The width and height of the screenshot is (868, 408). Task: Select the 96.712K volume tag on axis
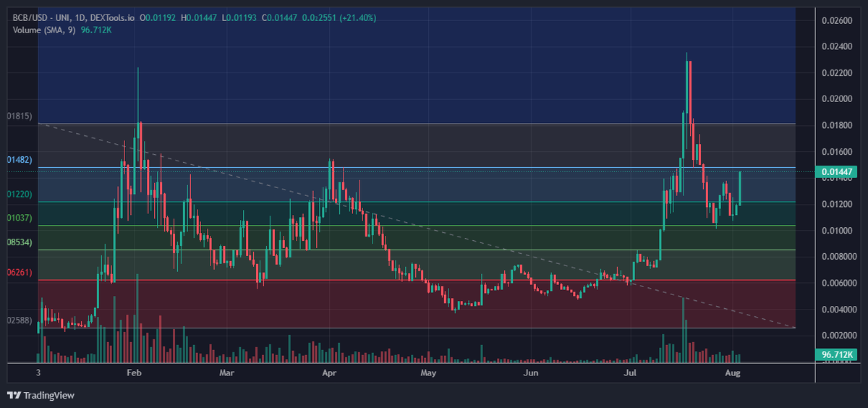click(x=838, y=354)
